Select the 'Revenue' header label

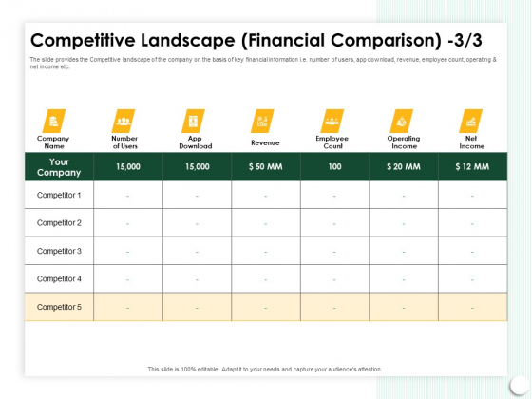click(265, 142)
